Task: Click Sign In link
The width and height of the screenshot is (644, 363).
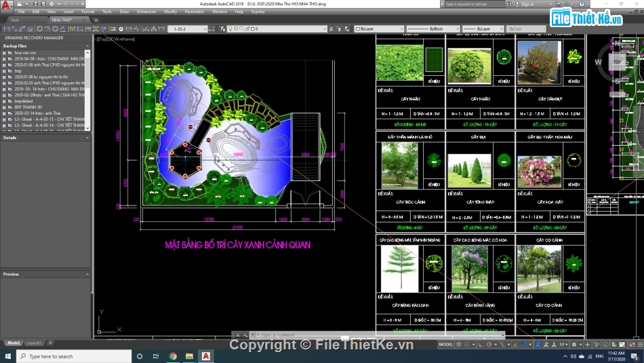Action: coord(527,4)
